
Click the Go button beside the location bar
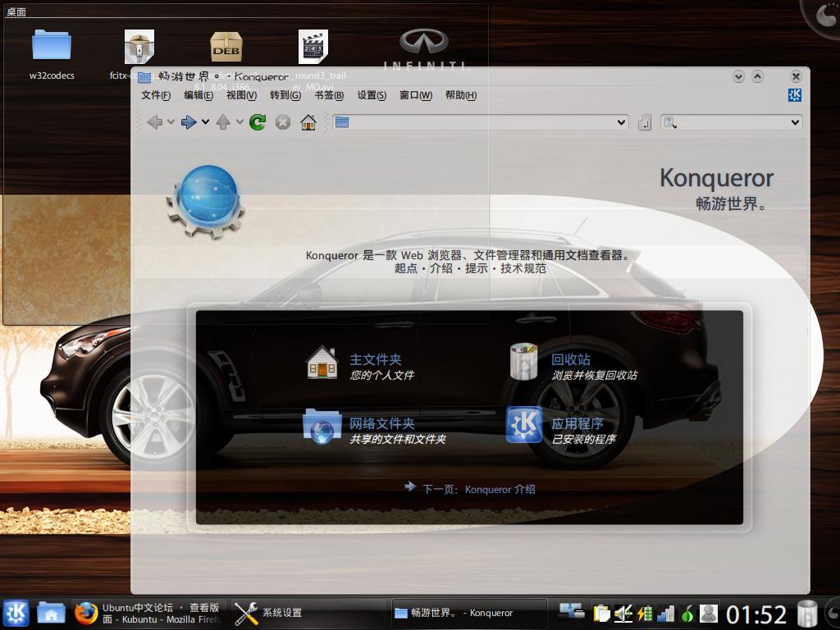pos(645,123)
